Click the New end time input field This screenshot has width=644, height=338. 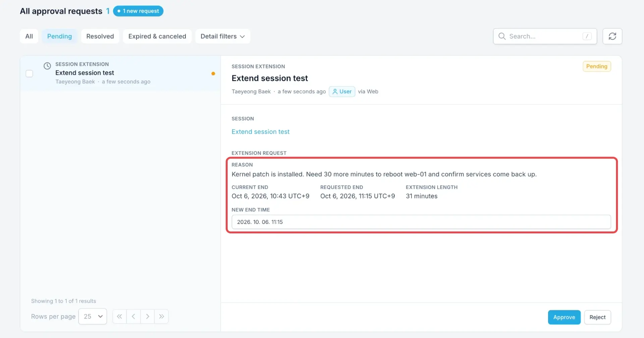tap(421, 222)
